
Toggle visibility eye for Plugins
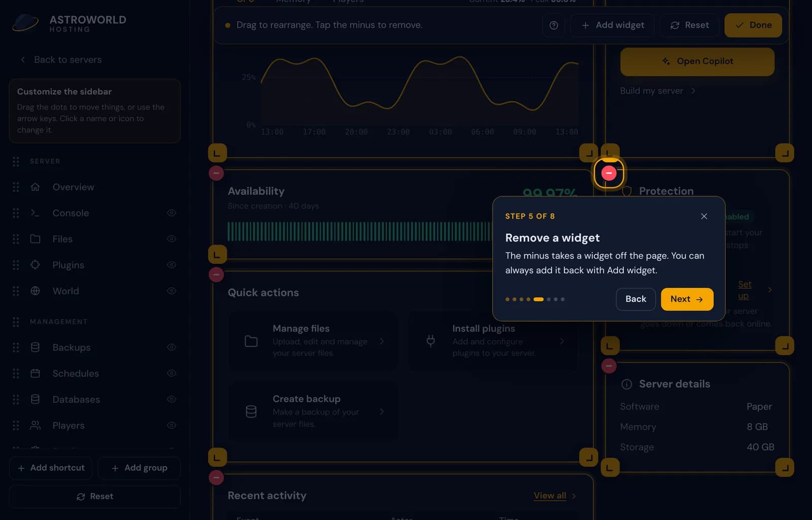[x=172, y=265]
